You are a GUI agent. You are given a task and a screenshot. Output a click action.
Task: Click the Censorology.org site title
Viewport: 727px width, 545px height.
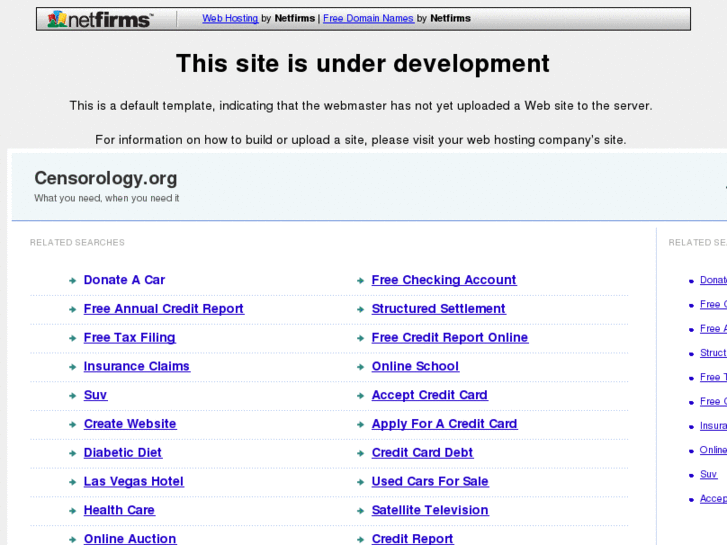(x=106, y=178)
